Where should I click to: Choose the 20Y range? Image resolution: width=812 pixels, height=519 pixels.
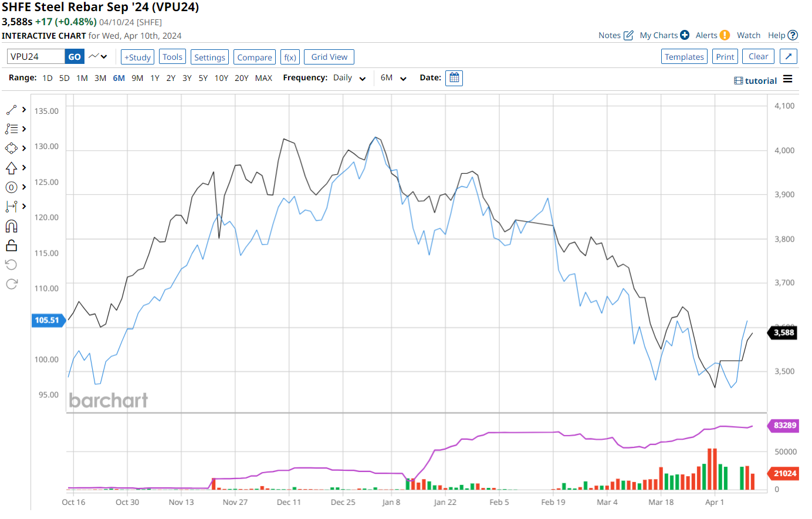coord(242,78)
